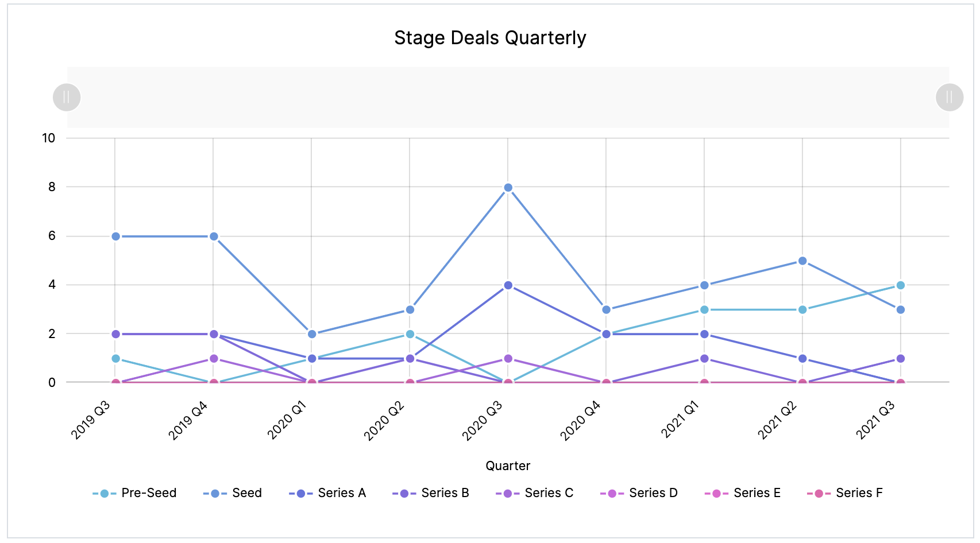The width and height of the screenshot is (980, 543).
Task: Select Pre-Seed data point at 2021 Q3
Action: coord(900,285)
